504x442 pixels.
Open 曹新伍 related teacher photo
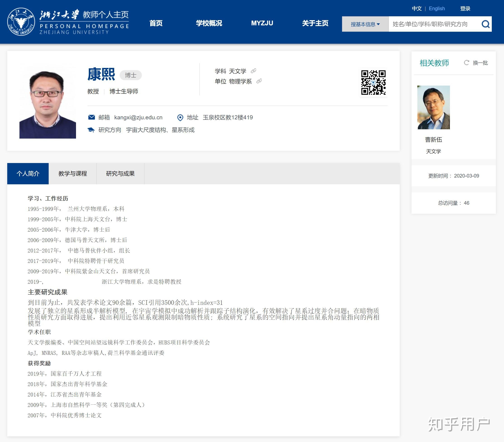point(433,107)
